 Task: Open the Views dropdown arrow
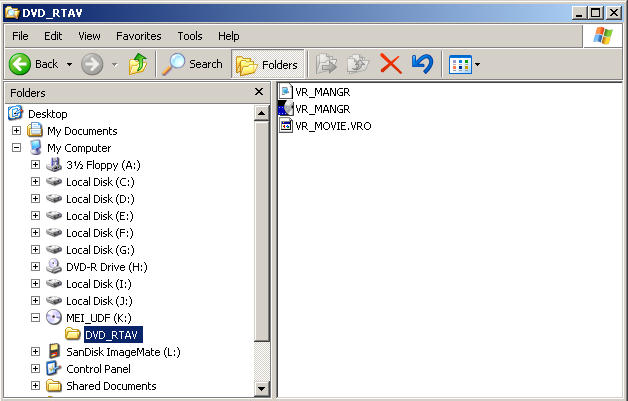[x=477, y=64]
